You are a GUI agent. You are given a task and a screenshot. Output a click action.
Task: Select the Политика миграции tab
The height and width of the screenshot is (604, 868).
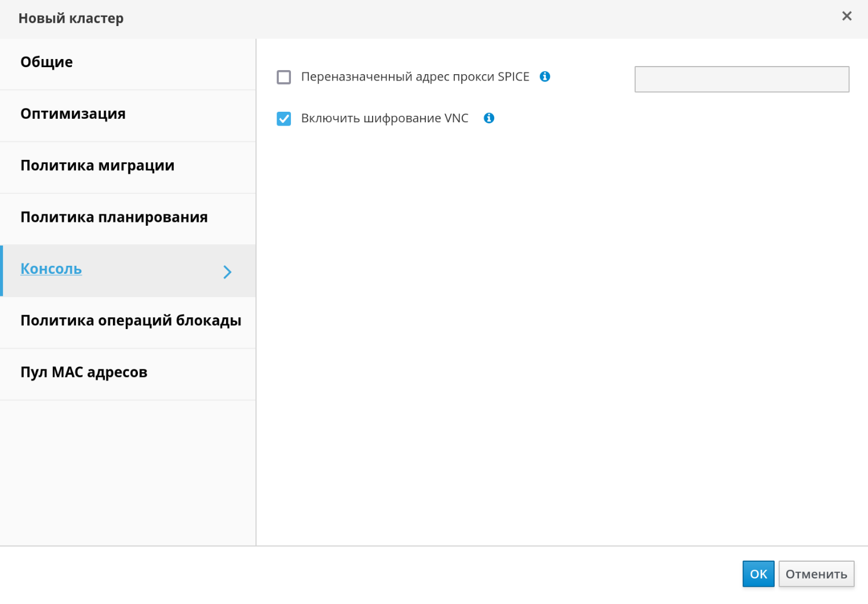(x=97, y=166)
